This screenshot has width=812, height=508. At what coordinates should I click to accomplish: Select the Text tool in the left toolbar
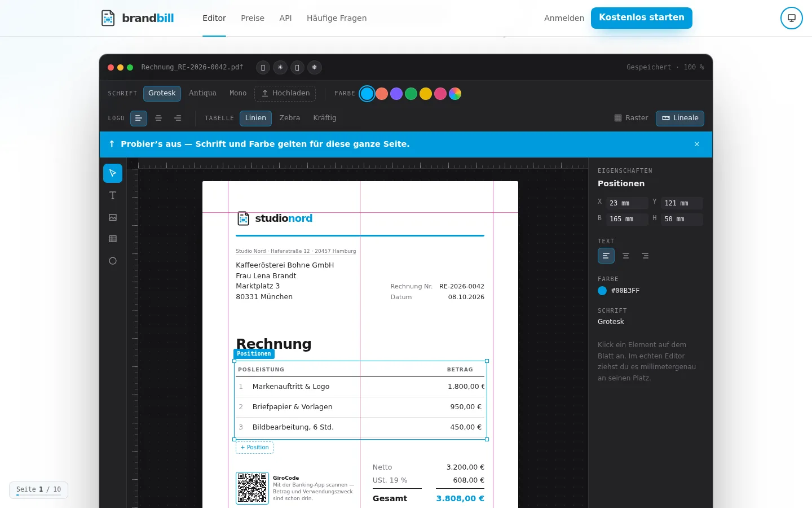(x=113, y=195)
